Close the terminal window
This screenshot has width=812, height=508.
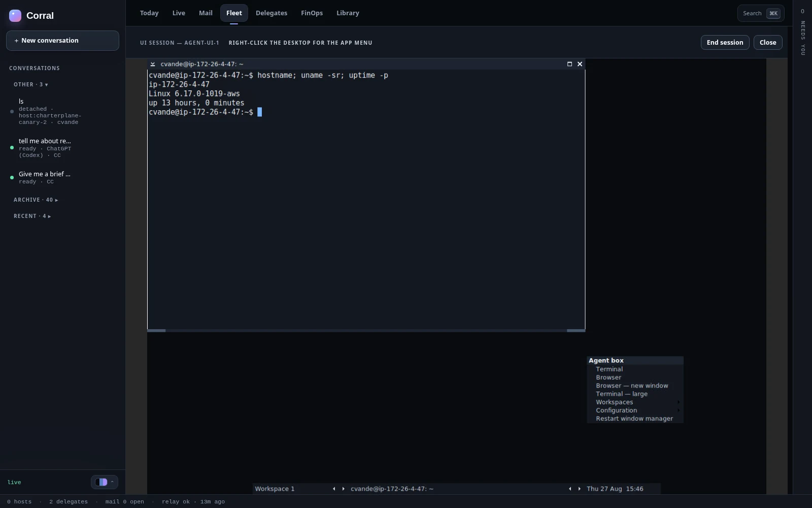point(580,64)
